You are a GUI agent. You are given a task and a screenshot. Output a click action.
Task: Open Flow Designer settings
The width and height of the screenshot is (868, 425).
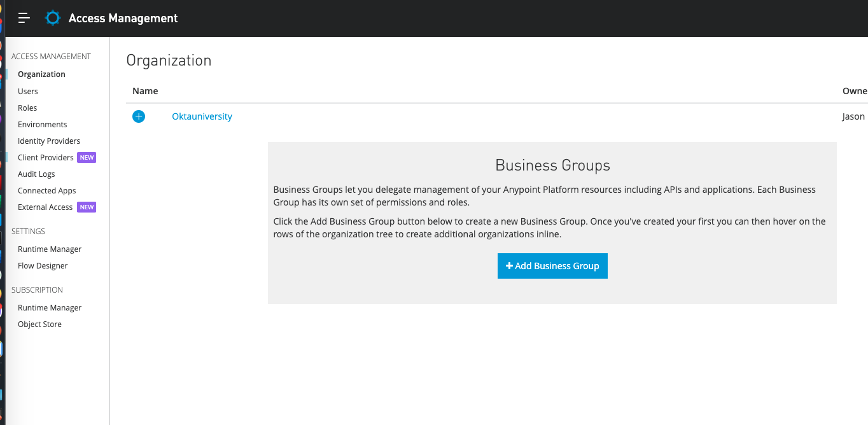(43, 265)
